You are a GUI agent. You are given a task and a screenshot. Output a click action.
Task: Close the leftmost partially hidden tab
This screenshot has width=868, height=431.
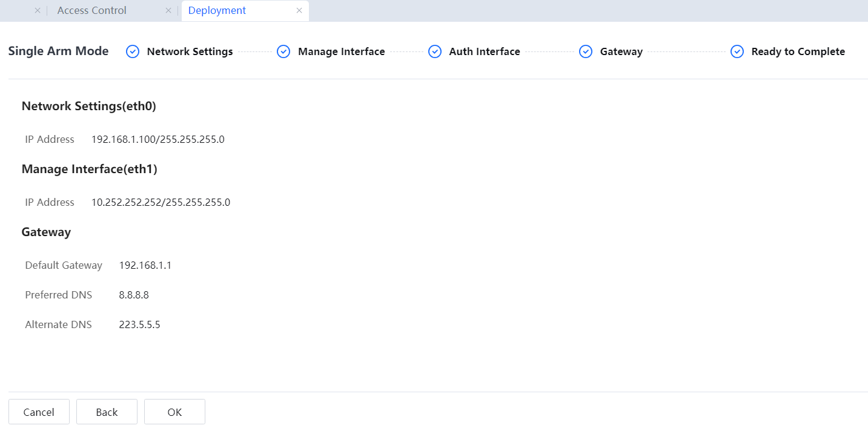[x=38, y=11]
